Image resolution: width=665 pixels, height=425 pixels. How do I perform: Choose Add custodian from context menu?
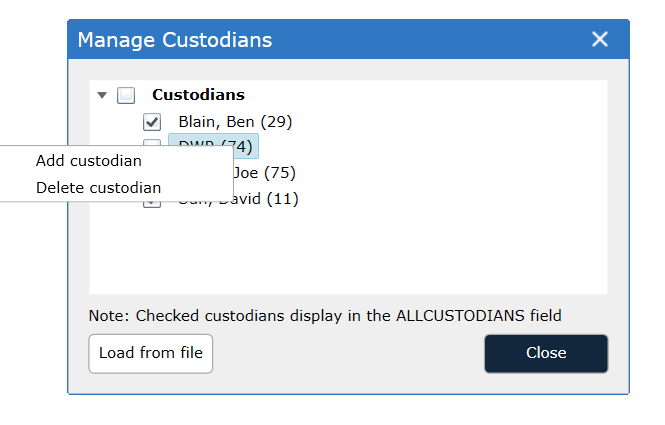tap(89, 161)
